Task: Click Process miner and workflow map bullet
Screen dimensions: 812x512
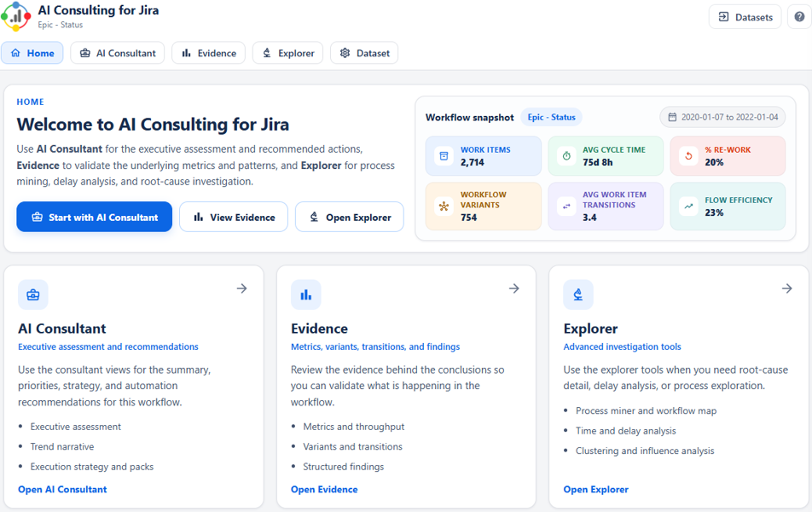Action: tap(647, 411)
